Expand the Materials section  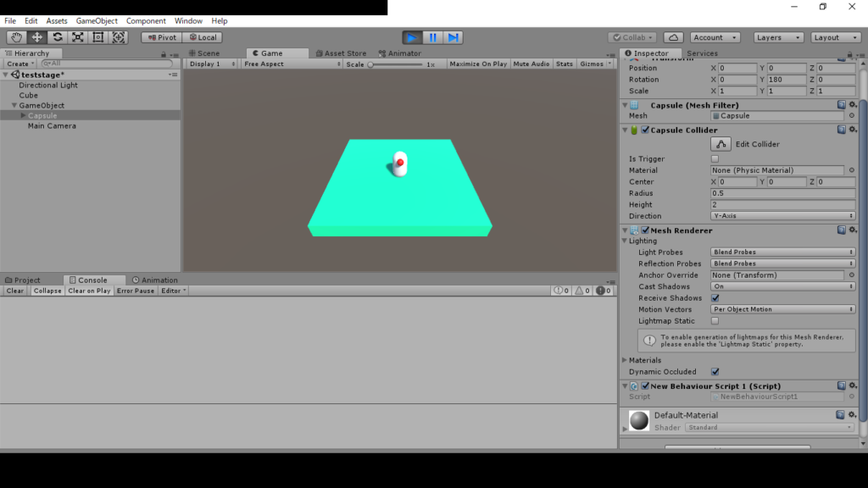coord(626,360)
